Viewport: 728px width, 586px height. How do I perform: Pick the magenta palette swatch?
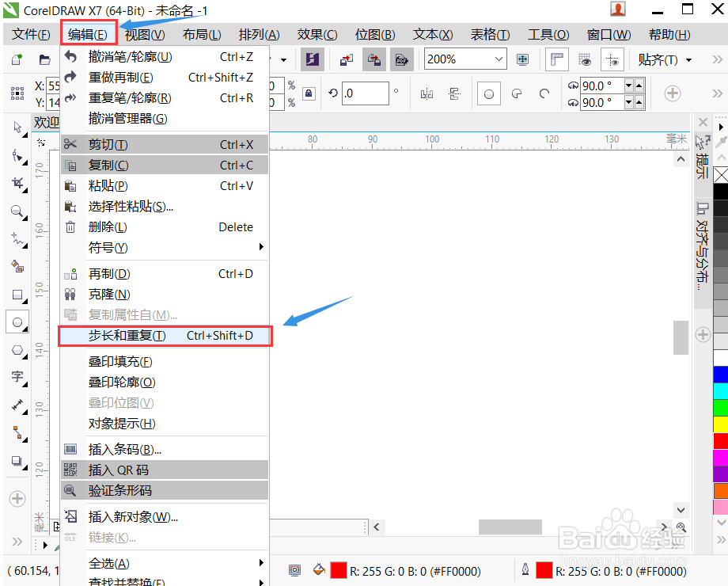click(721, 458)
